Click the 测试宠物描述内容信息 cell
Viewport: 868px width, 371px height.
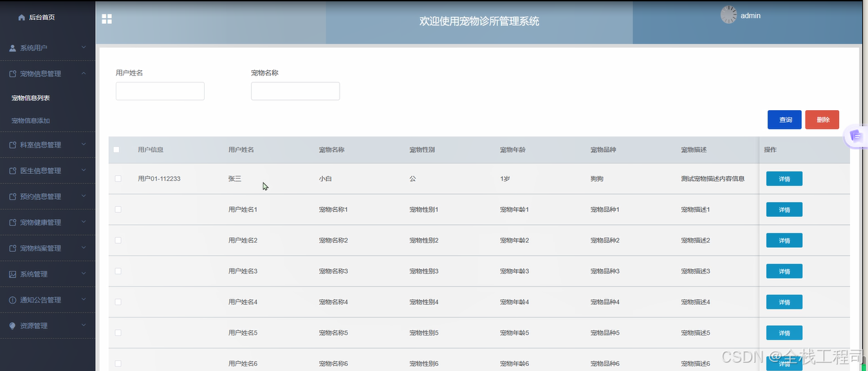(713, 178)
